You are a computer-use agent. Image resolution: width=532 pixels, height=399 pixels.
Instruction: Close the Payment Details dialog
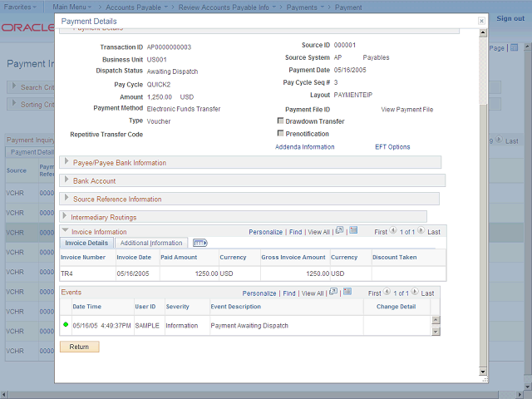481,21
